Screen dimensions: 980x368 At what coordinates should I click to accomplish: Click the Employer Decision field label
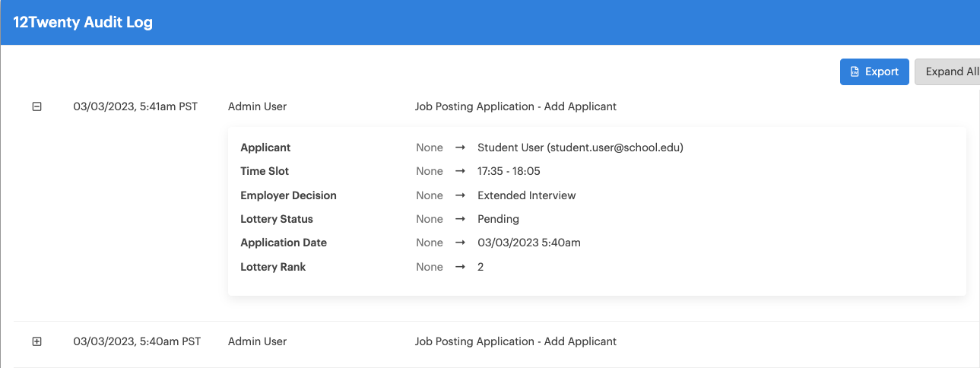tap(288, 195)
